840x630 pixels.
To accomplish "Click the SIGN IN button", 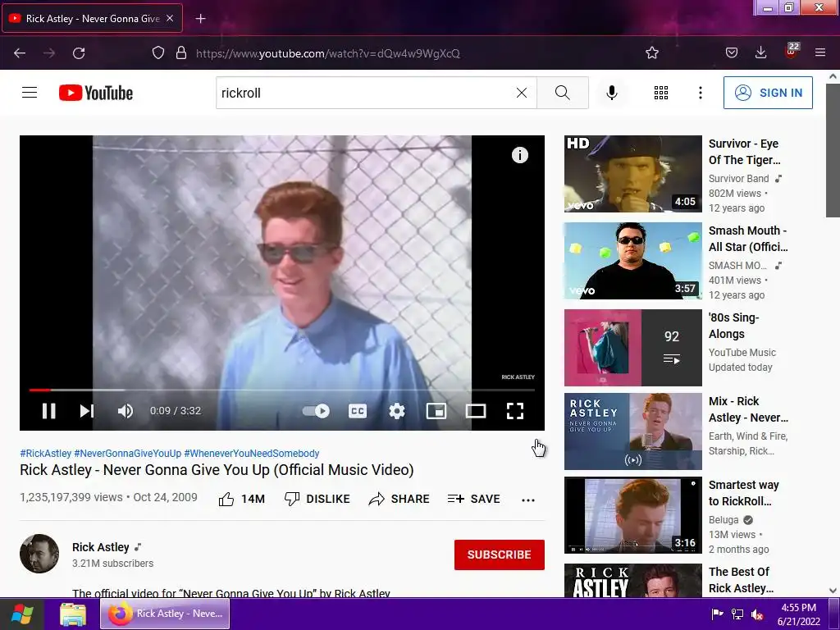I will 768,93.
